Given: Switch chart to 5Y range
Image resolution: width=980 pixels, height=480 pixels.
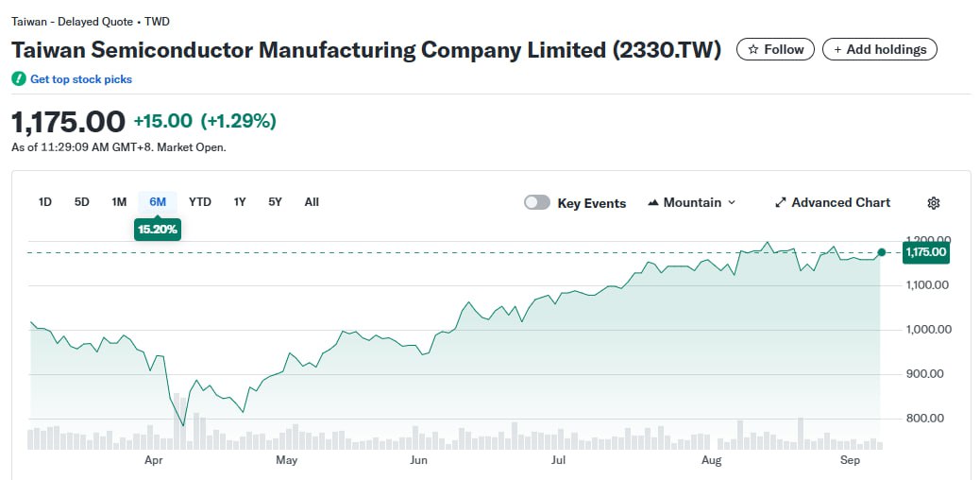Looking at the screenshot, I should [x=275, y=202].
